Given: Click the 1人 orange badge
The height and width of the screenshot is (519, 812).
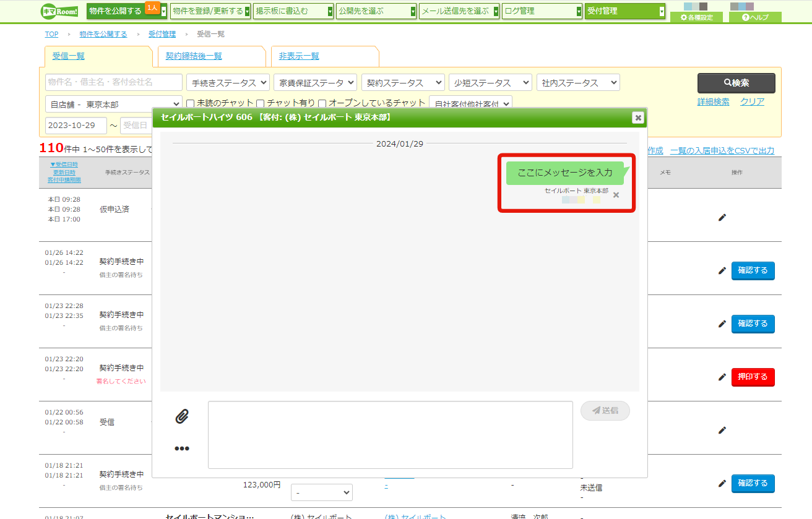Looking at the screenshot, I should click(x=152, y=7).
